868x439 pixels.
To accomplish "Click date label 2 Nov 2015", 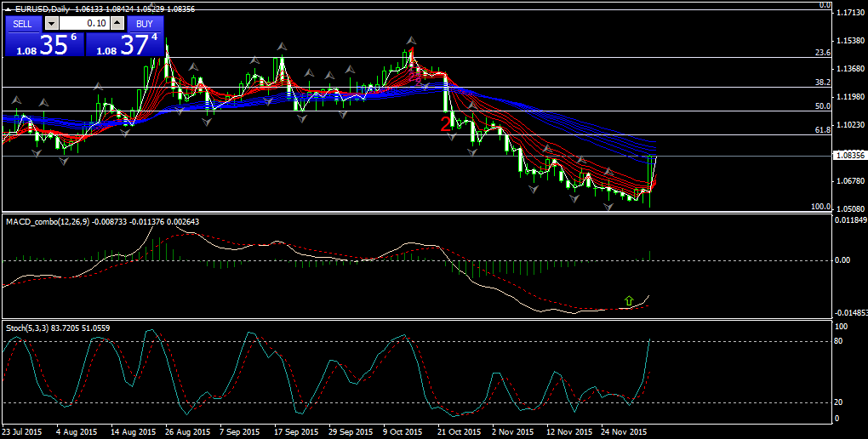I will coord(512,431).
